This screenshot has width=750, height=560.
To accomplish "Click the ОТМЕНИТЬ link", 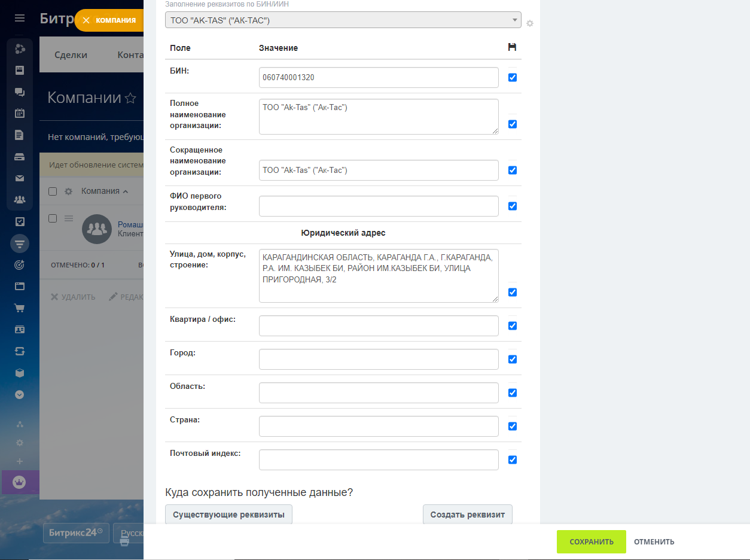I will tap(654, 541).
